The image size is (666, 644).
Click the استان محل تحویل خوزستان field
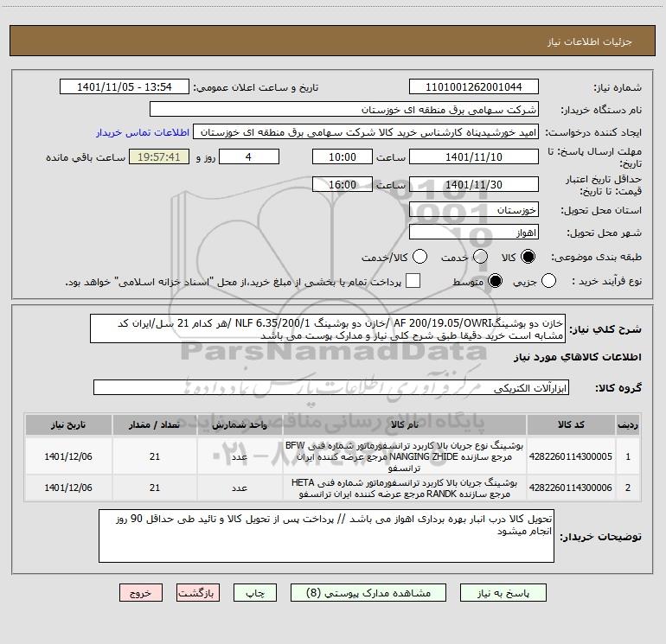point(473,210)
